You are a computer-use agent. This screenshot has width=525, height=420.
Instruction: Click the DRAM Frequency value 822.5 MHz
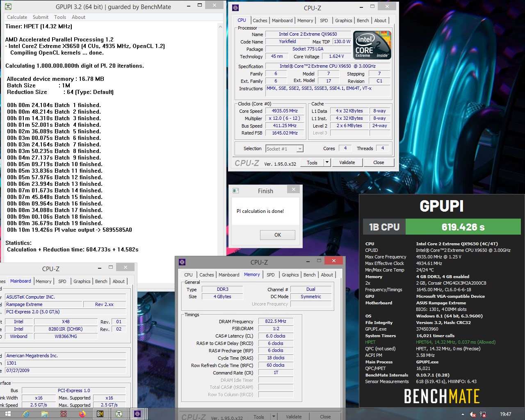[x=276, y=322]
